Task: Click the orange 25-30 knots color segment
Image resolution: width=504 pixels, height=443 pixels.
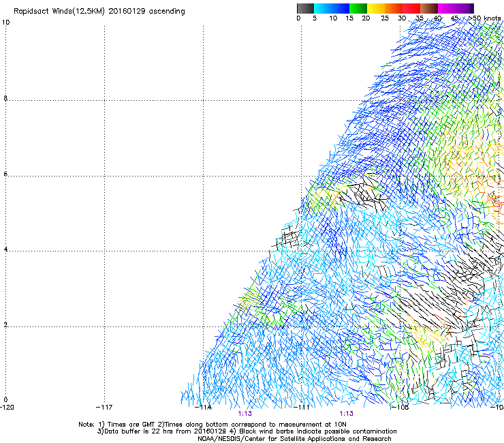Action: (394, 8)
